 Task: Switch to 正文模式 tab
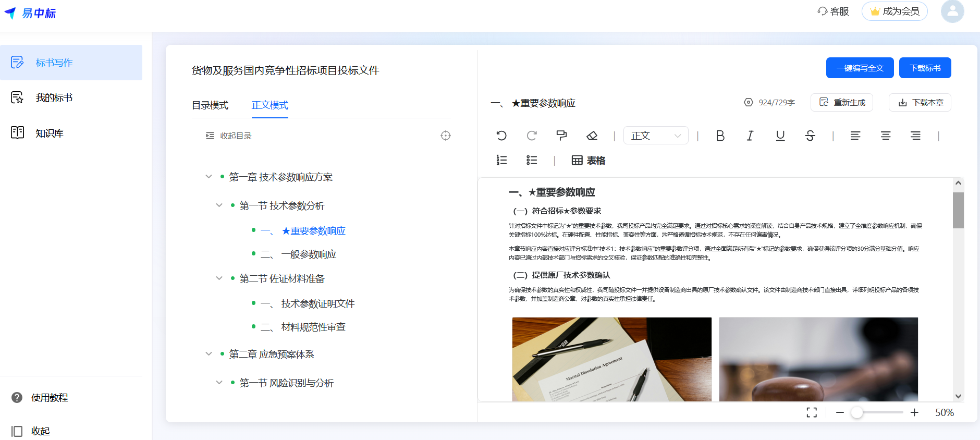pyautogui.click(x=270, y=105)
